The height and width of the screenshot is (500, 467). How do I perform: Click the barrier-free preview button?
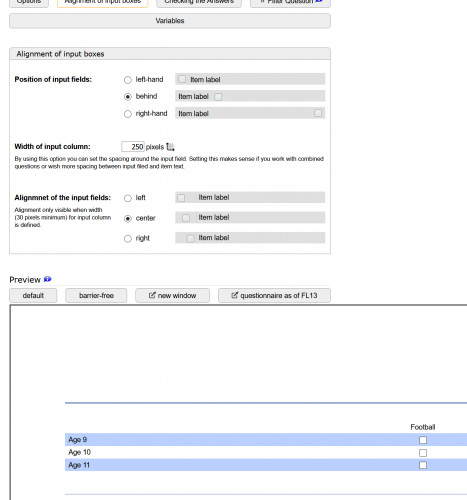pyautogui.click(x=96, y=295)
